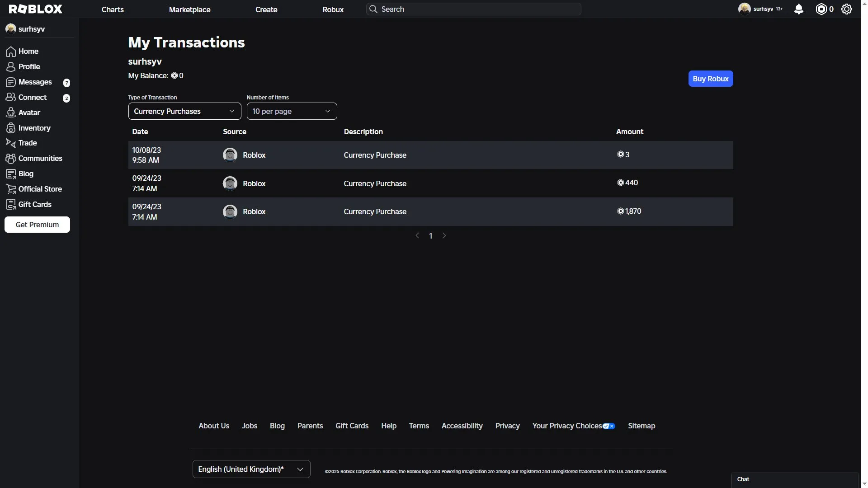Go to the Charts tab
Image resolution: width=868 pixels, height=488 pixels.
click(x=113, y=9)
